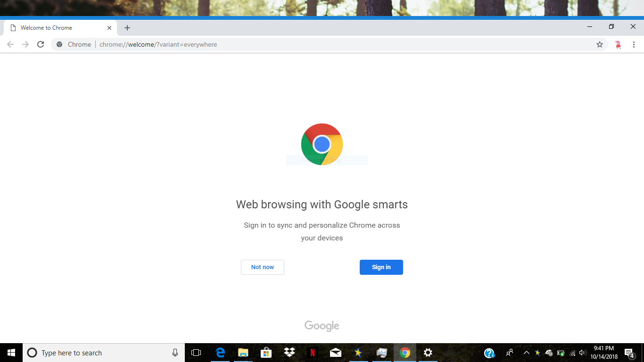Click the star icon in the system tray
Image resolution: width=644 pixels, height=362 pixels.
537,353
